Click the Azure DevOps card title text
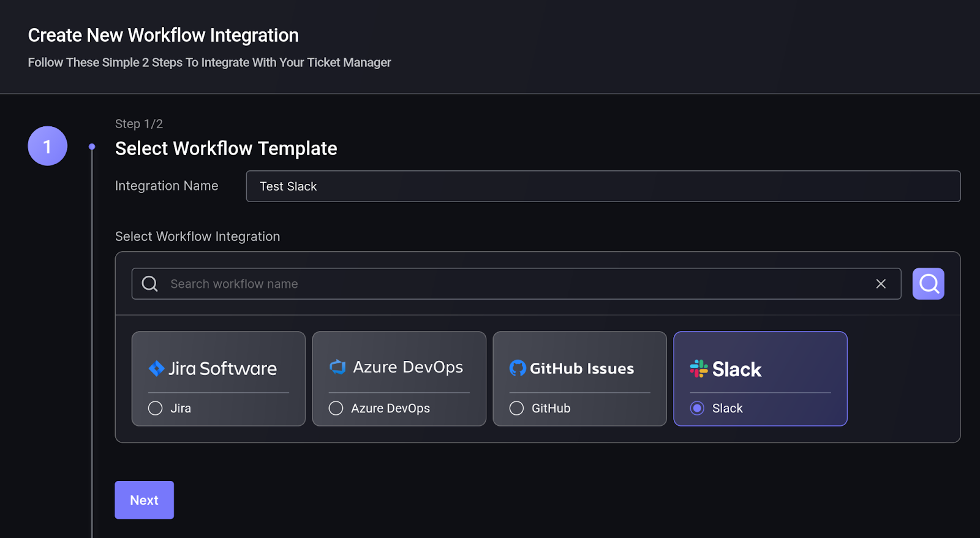980x538 pixels. [408, 367]
